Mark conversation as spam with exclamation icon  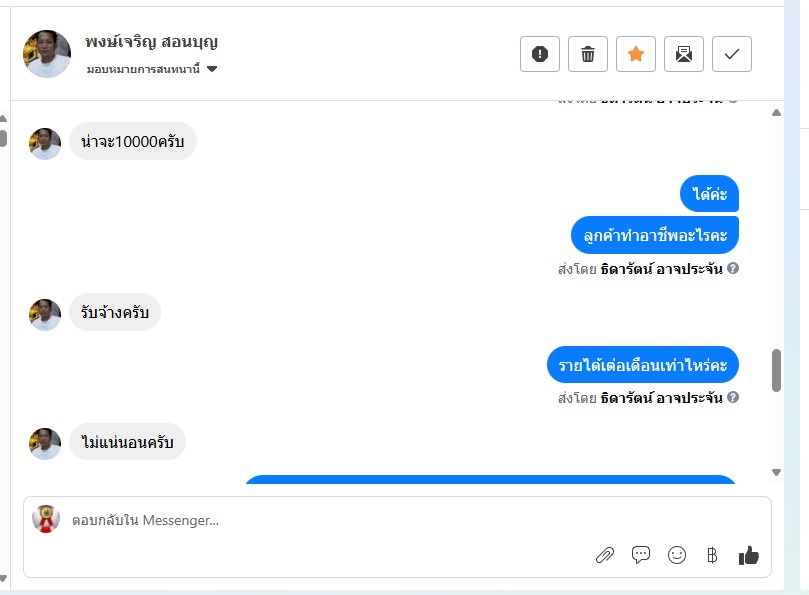coord(540,54)
